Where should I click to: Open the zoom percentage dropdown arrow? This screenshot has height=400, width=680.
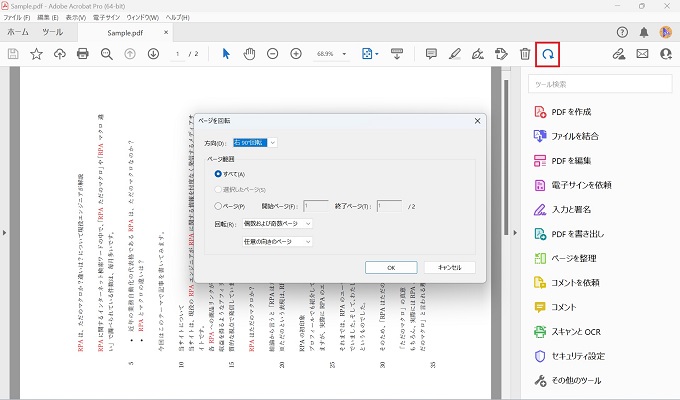point(344,54)
